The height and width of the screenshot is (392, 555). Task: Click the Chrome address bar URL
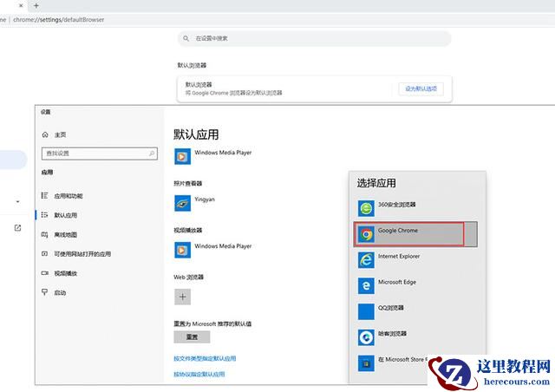pyautogui.click(x=59, y=20)
